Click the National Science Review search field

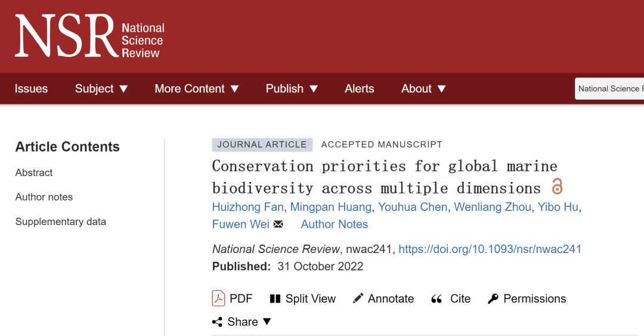(x=609, y=88)
